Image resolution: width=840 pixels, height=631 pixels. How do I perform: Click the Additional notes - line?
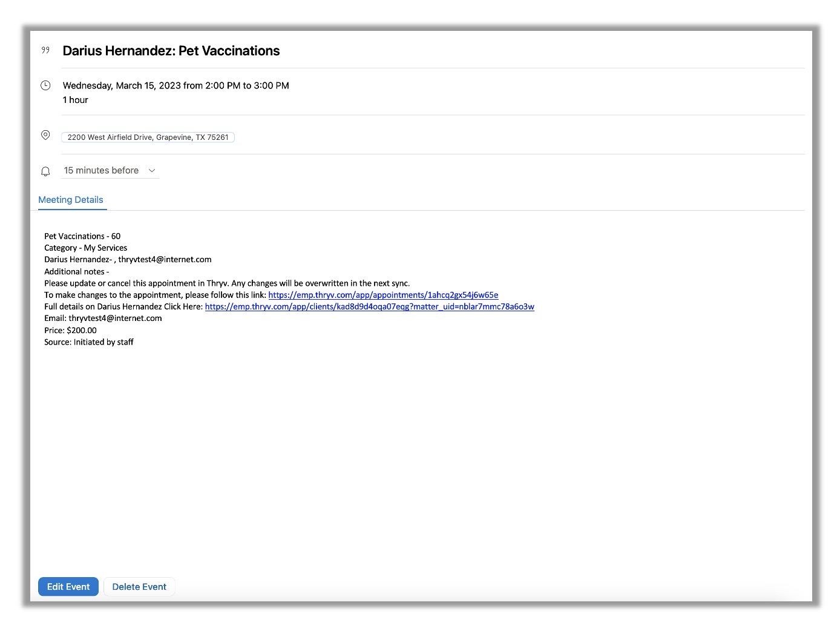click(x=77, y=271)
